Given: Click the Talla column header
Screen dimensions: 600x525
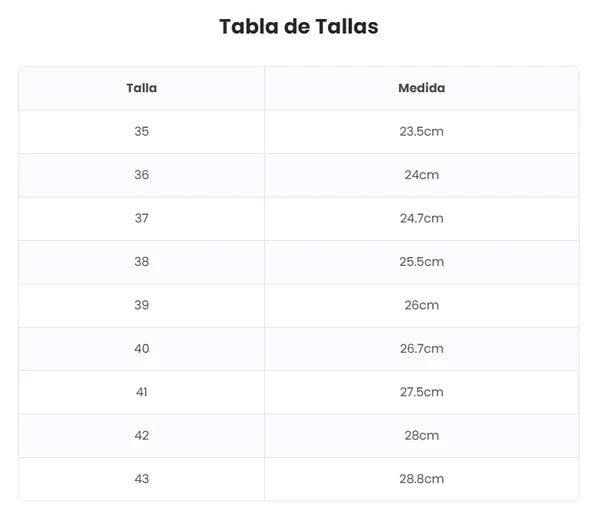Looking at the screenshot, I should pos(141,88).
